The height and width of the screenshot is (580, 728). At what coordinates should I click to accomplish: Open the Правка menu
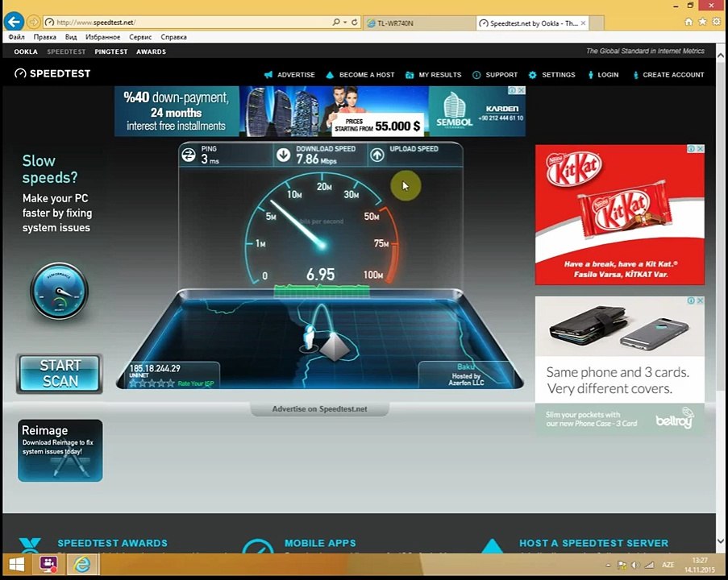coord(44,37)
